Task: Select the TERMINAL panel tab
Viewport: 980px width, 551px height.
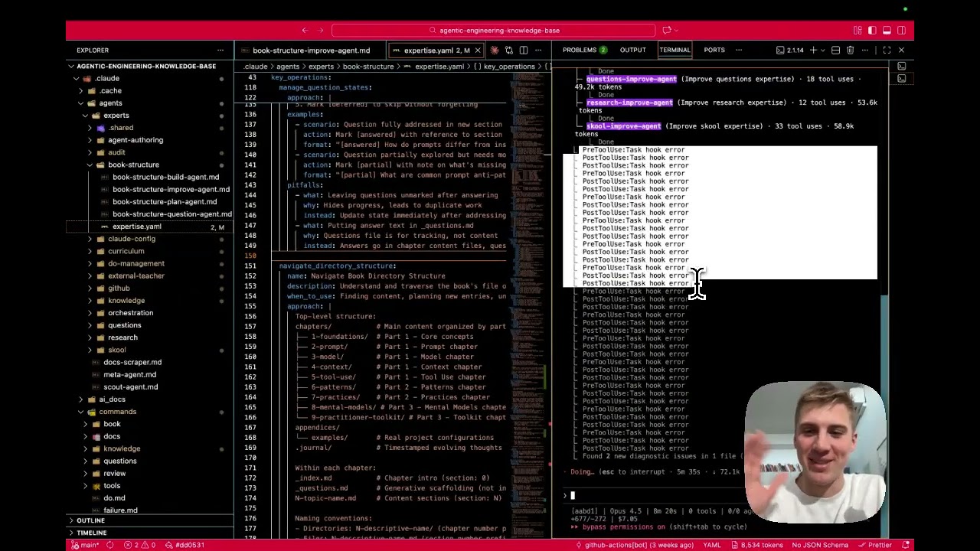Action: 675,51
